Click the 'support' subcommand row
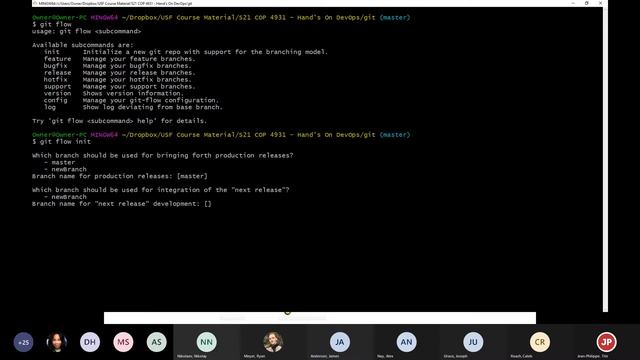 120,87
